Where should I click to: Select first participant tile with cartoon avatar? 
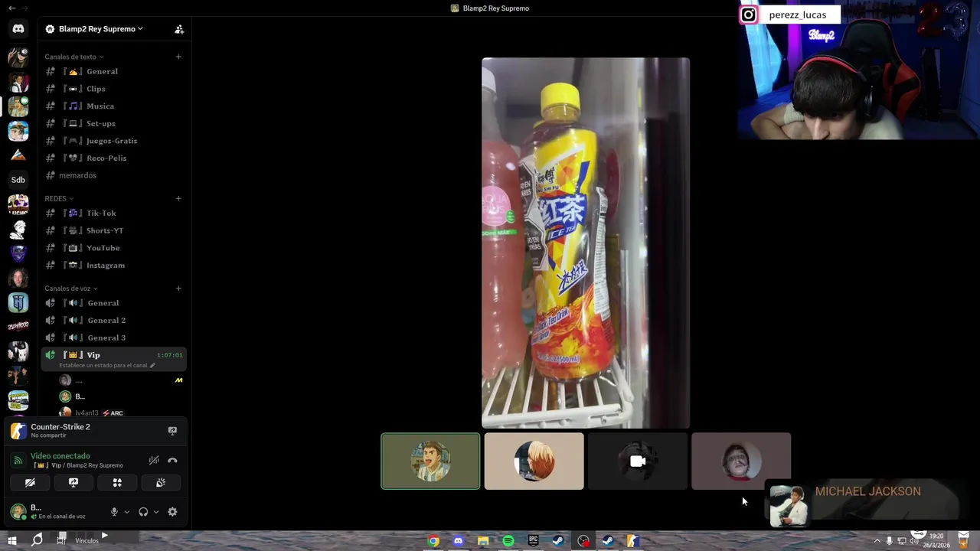(x=430, y=461)
